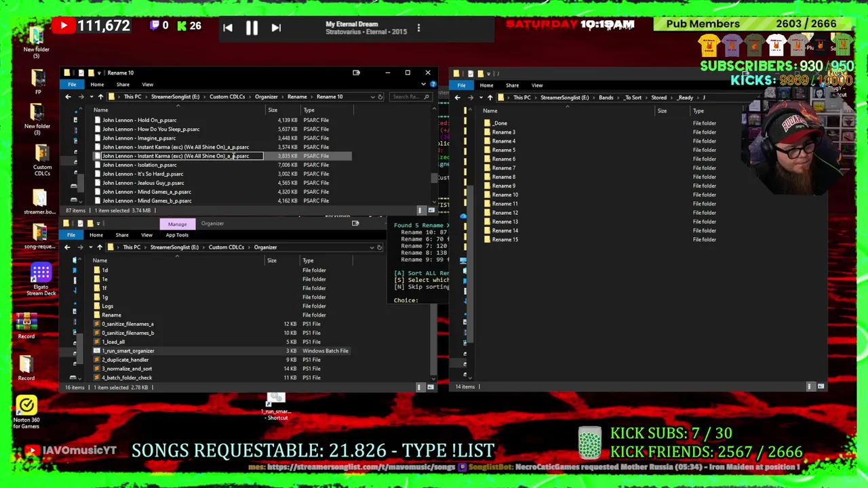Select Rename 15 folder in J folder window

pos(505,240)
